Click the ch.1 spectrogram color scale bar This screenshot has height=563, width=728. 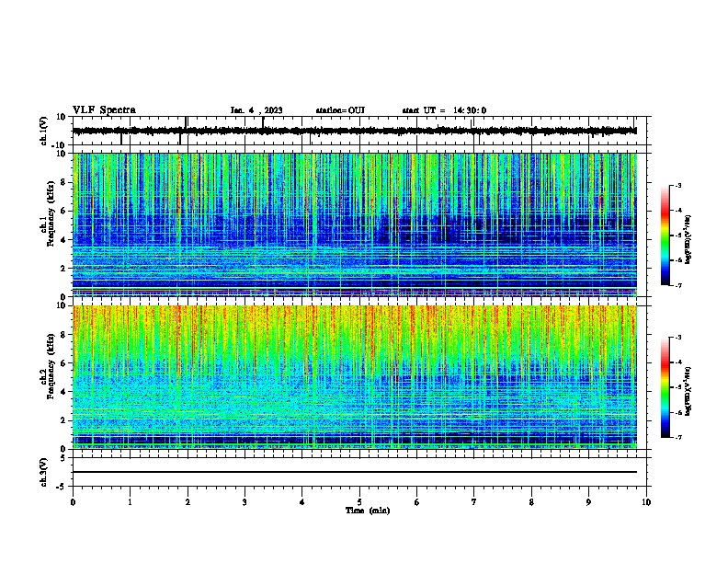pos(665,236)
